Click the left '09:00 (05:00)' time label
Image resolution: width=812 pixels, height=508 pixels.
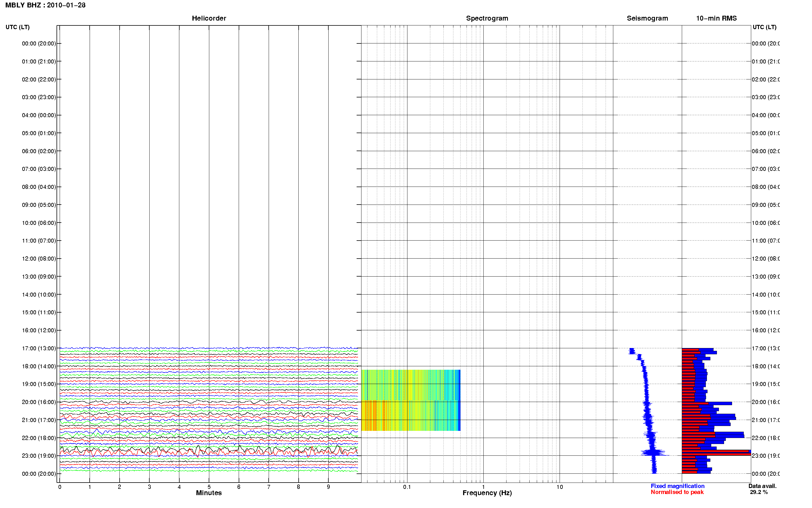pyautogui.click(x=39, y=205)
